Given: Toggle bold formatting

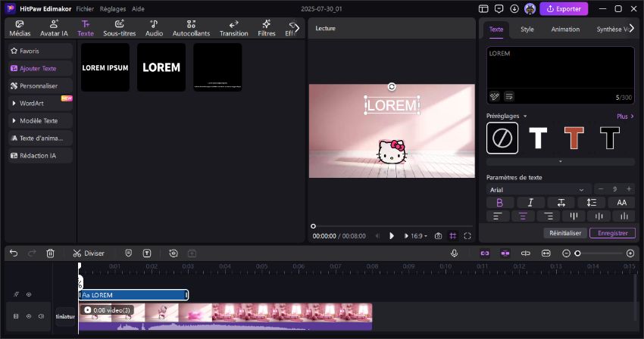Looking at the screenshot, I should coord(500,202).
